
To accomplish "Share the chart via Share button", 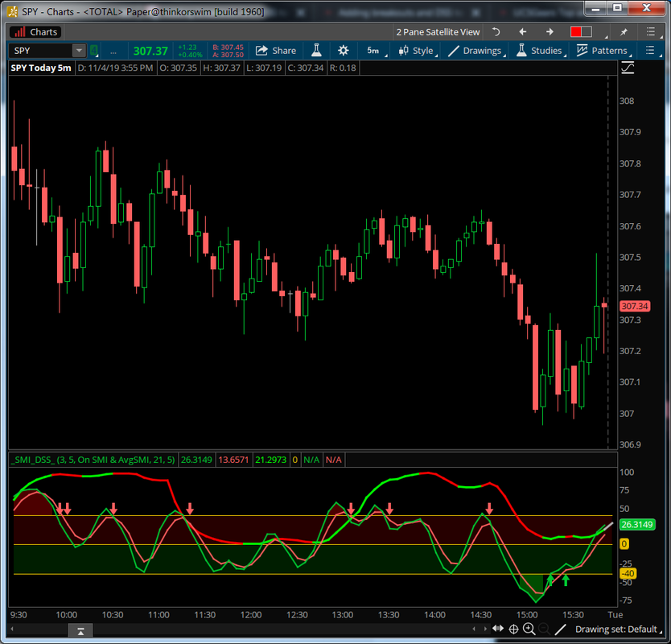I will click(x=276, y=51).
